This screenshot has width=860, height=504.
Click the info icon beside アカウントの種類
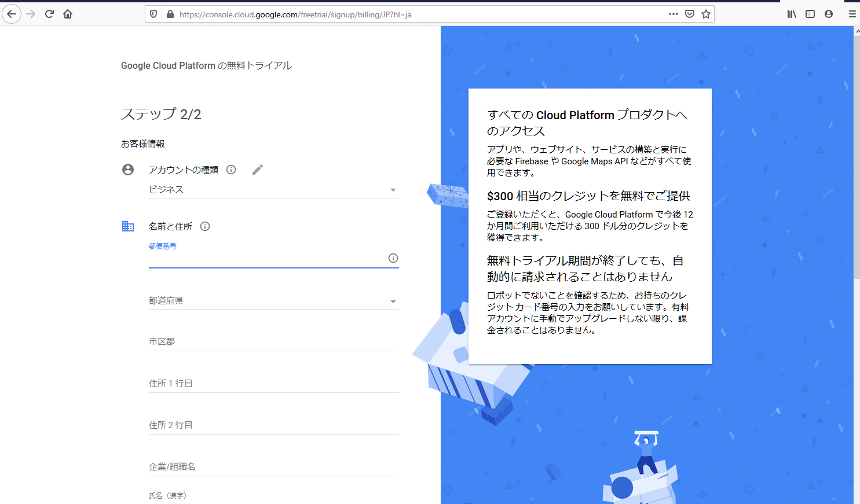[231, 170]
